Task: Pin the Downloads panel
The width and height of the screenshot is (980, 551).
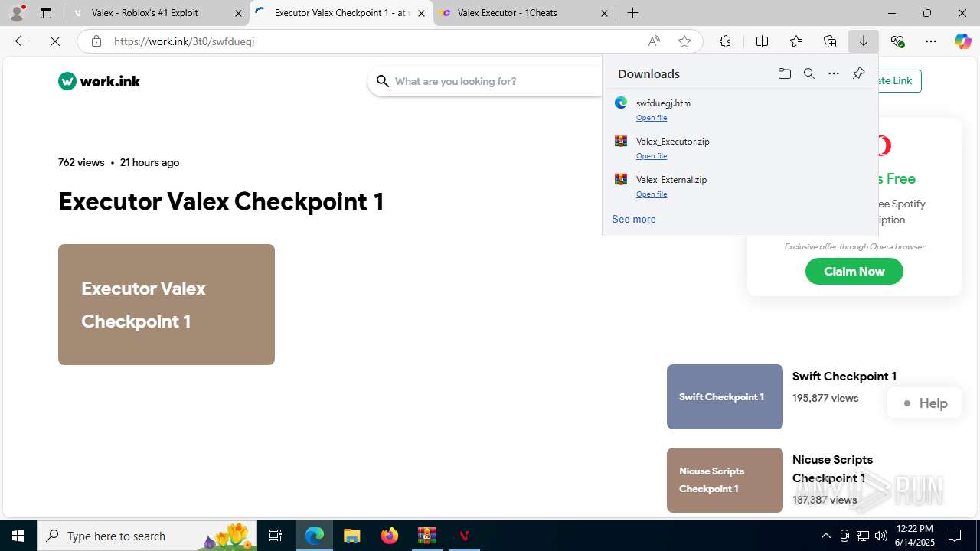Action: [x=858, y=73]
